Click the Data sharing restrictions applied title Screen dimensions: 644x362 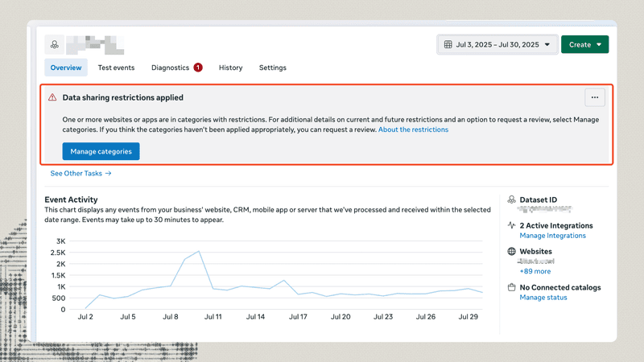(x=123, y=97)
